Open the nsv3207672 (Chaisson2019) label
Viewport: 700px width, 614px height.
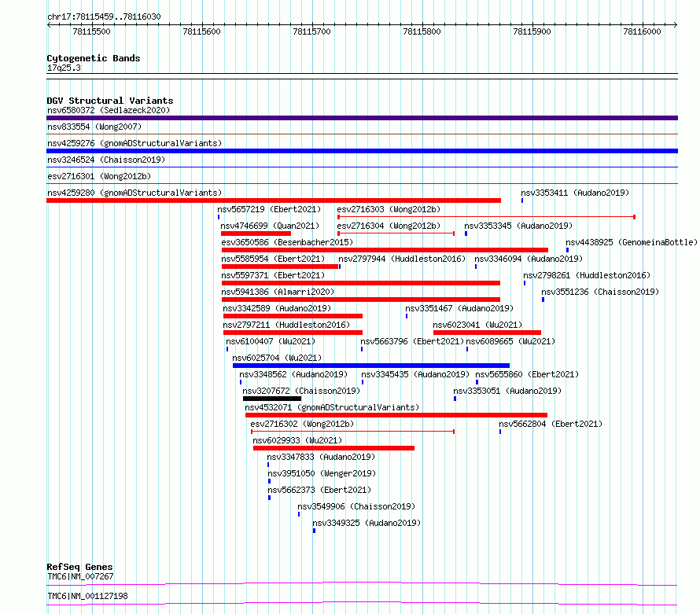pos(301,391)
